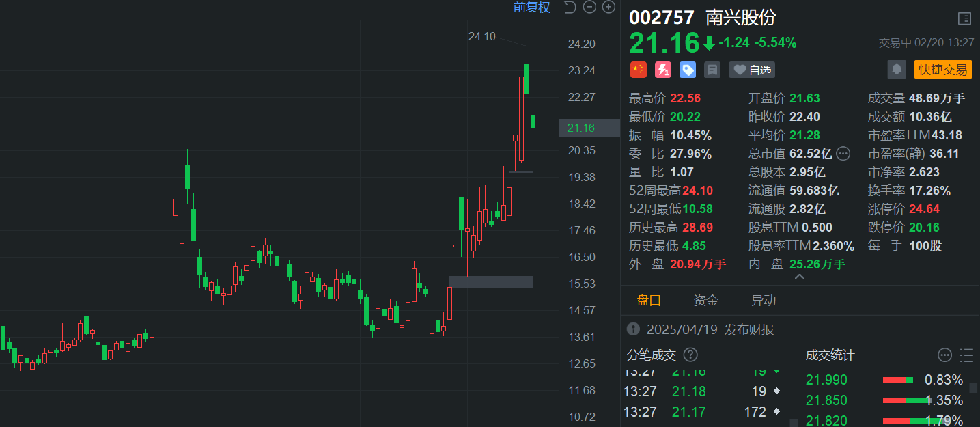Click the 最高价 value 22.56
This screenshot has width=980, height=427.
point(685,98)
